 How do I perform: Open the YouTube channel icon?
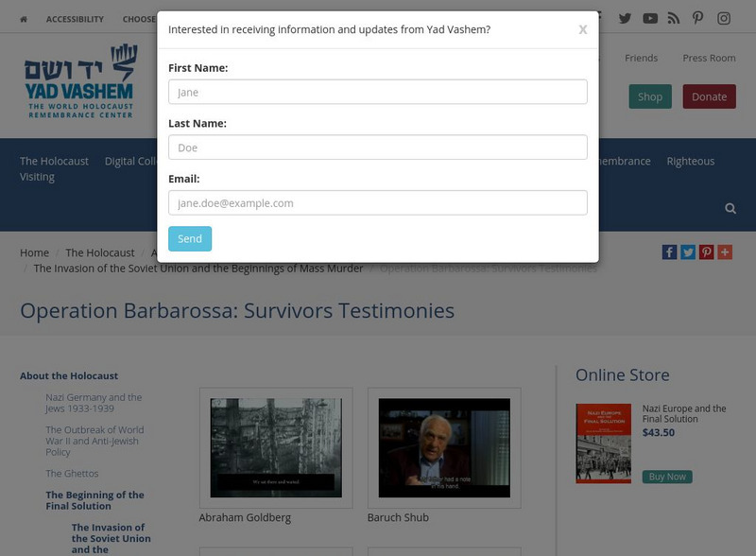[x=650, y=18]
